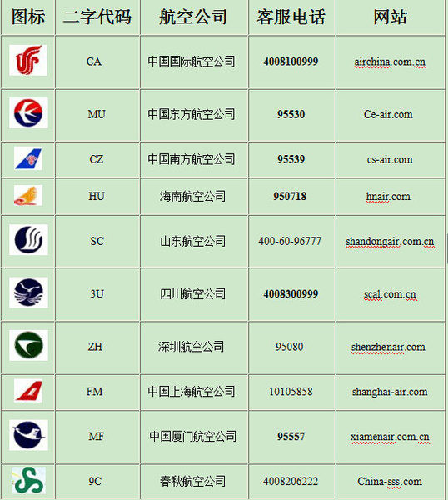Viewport: 448px width, 500px height.
Task: Follow the shenzhenair.com link
Action: [388, 347]
